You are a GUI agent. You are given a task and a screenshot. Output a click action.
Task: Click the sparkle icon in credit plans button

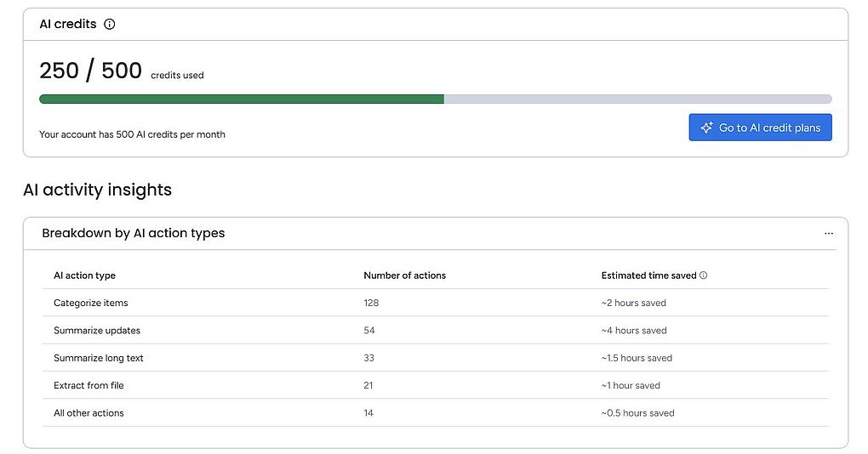coord(706,128)
